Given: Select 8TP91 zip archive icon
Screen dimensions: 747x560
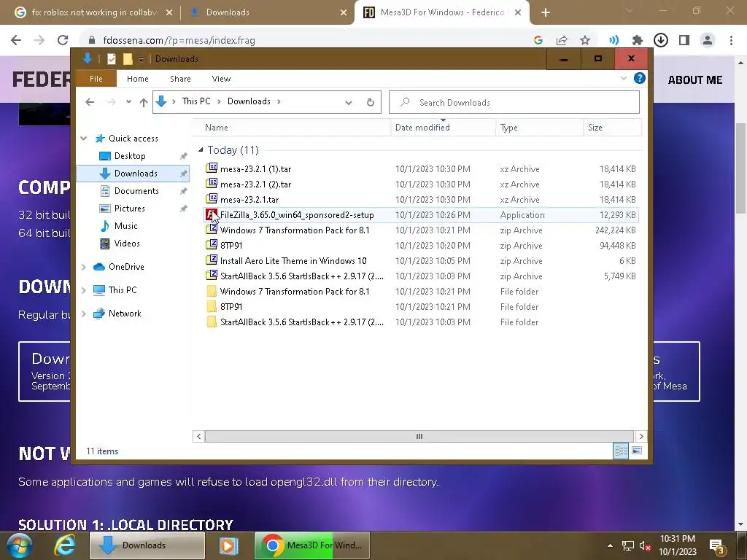Looking at the screenshot, I should tap(212, 245).
